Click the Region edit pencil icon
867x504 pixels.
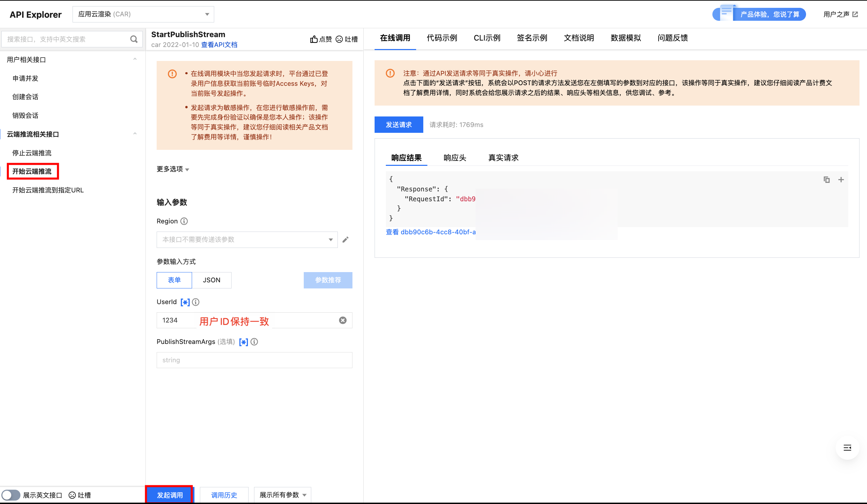click(x=345, y=239)
